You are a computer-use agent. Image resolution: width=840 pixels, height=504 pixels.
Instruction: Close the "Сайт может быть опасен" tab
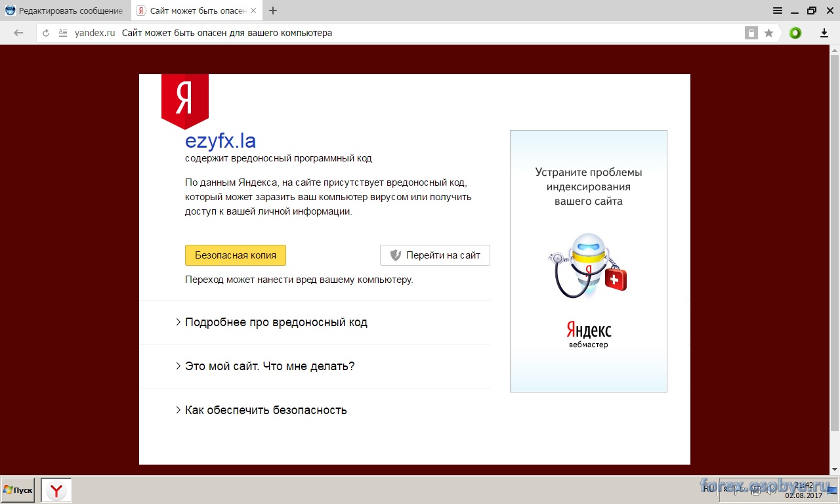click(253, 10)
